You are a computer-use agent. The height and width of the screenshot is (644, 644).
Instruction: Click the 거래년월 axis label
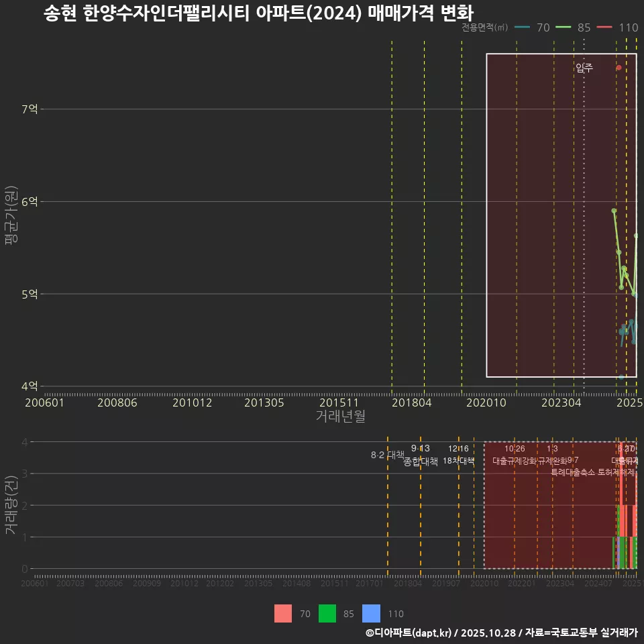click(x=341, y=416)
